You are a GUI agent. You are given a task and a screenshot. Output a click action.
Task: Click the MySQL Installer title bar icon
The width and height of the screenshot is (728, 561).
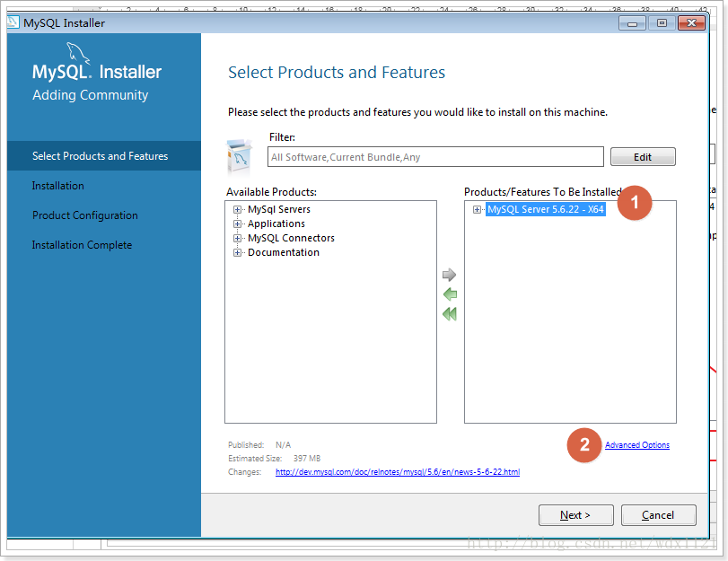[x=13, y=22]
